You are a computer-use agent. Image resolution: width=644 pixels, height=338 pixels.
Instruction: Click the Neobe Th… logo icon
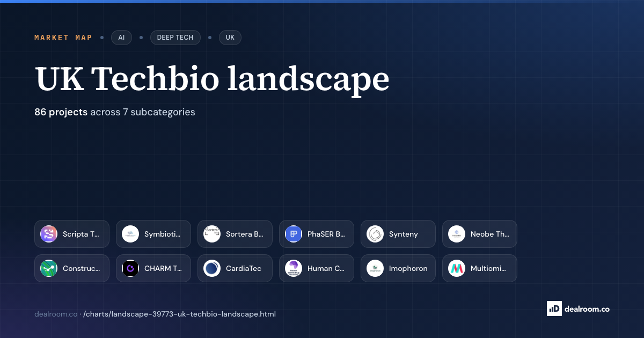[457, 234]
